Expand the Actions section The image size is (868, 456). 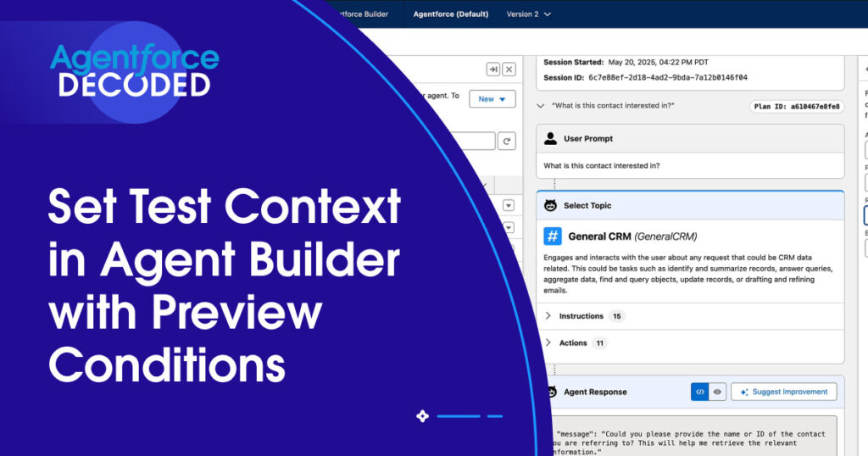coord(548,343)
